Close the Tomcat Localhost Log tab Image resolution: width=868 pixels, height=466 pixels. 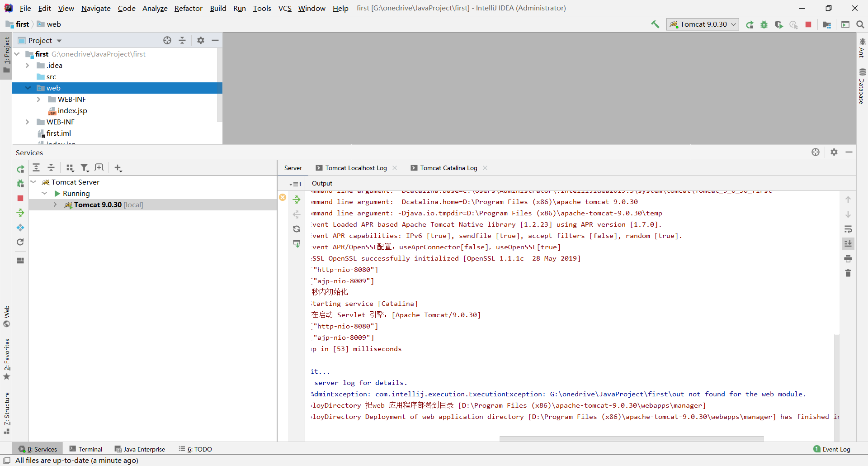coord(395,168)
